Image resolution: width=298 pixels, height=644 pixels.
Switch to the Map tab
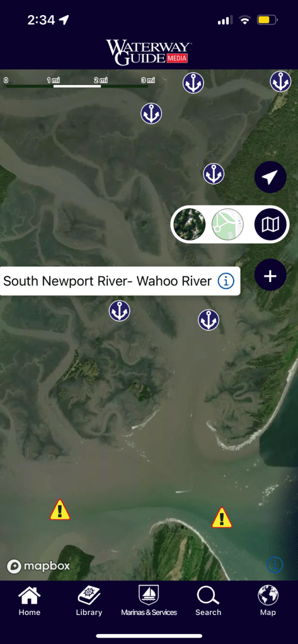(x=268, y=601)
